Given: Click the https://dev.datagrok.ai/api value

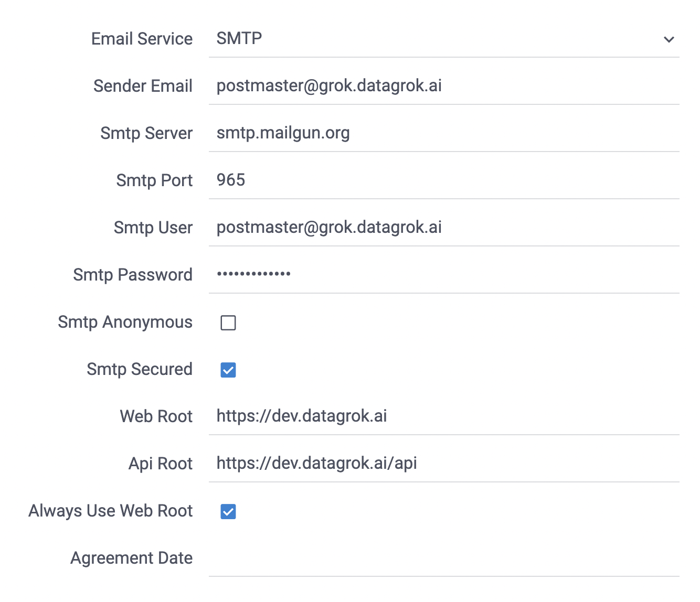Looking at the screenshot, I should point(317,463).
